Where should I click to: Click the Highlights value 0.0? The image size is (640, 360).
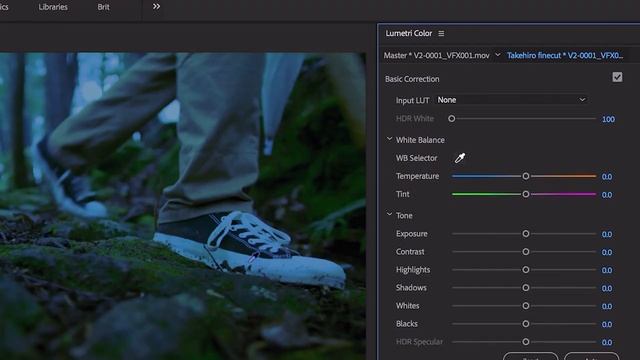pyautogui.click(x=607, y=270)
